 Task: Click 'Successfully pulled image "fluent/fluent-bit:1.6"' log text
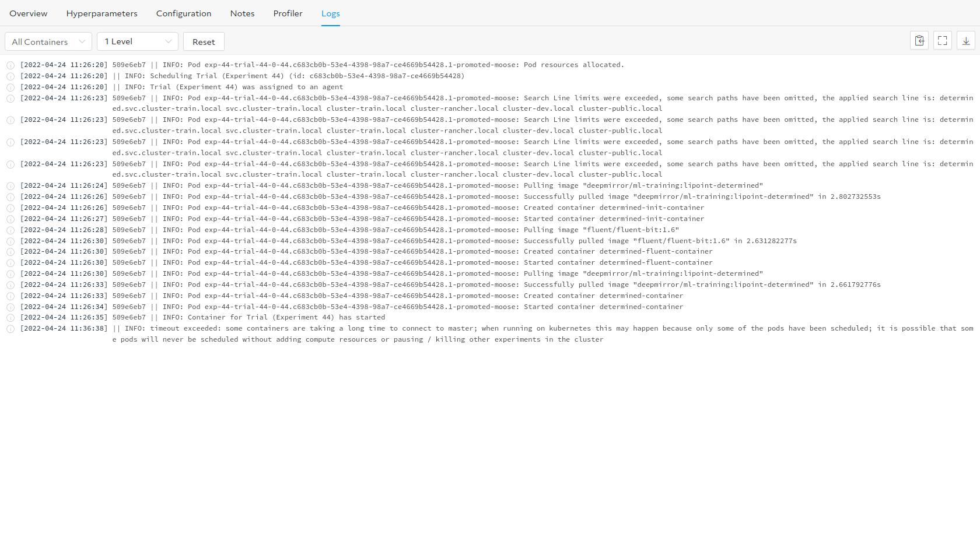626,241
